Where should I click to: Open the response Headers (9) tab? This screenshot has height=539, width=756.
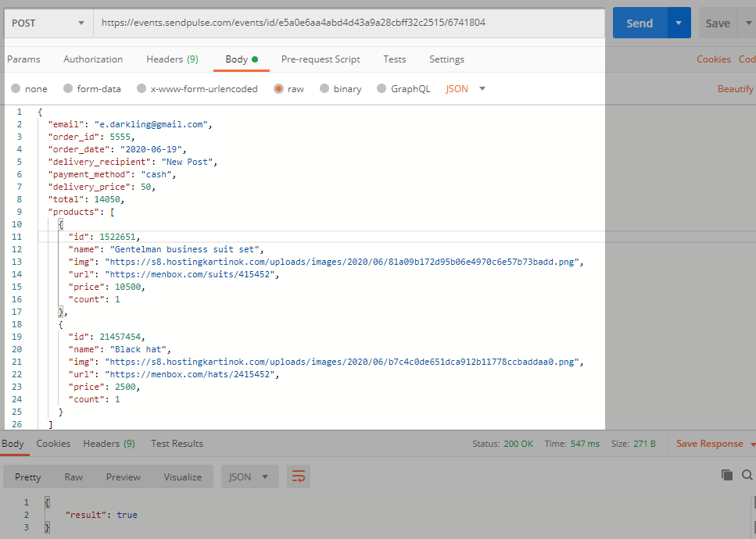pyautogui.click(x=109, y=444)
